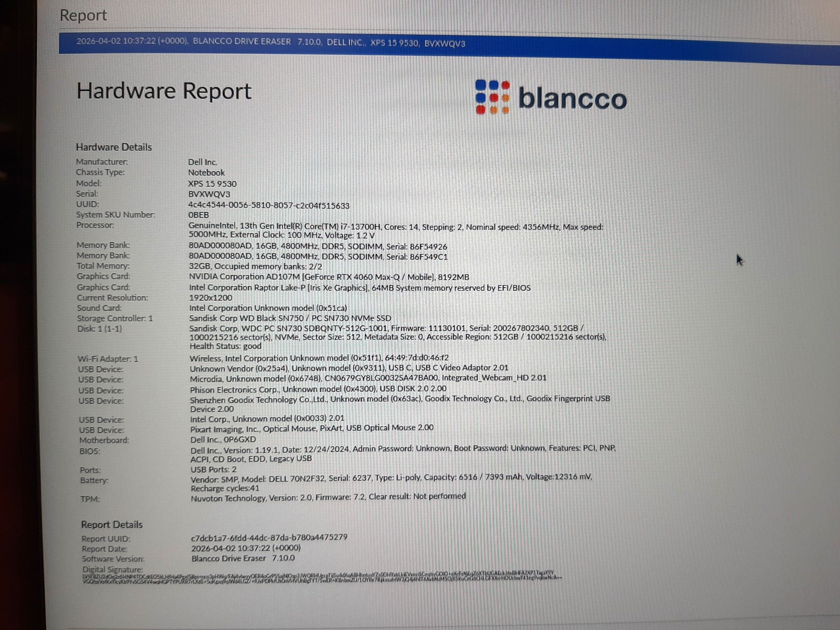Click the "UUID:" label under Hardware Details

(88, 204)
